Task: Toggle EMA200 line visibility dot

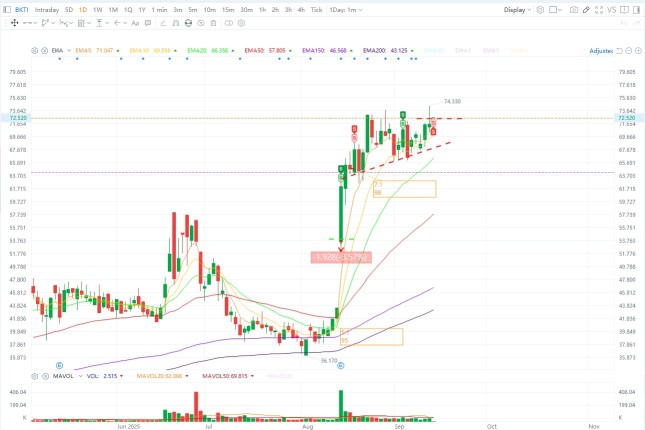Action: 413,51
